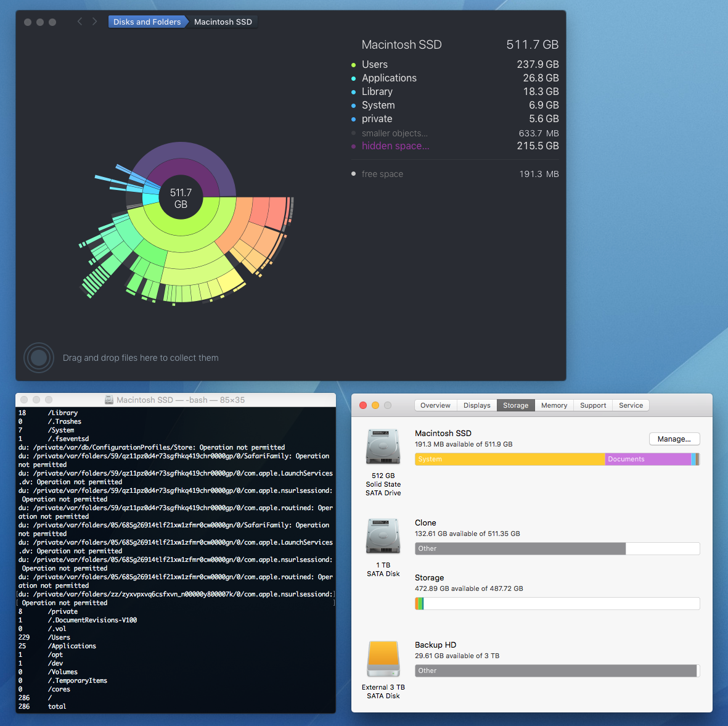Image resolution: width=728 pixels, height=726 pixels.
Task: Click '191.3 MB available of 511.9 GB' text
Action: pyautogui.click(x=464, y=444)
